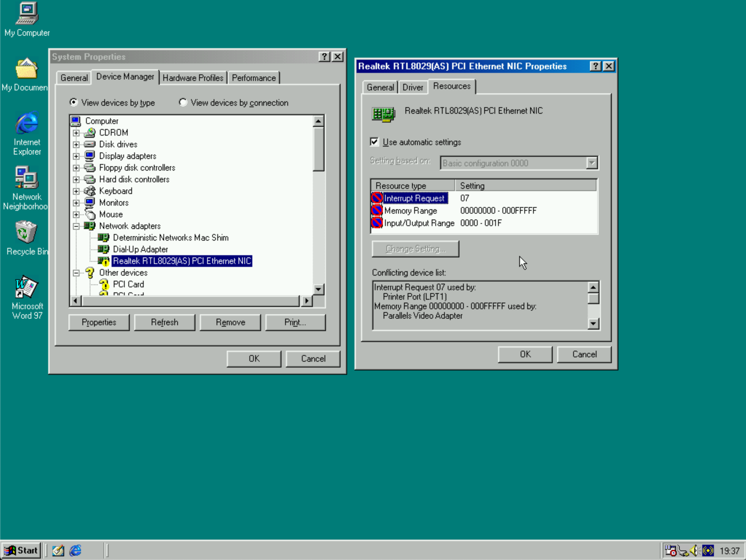Switch to the Hardware Profiles tab

pyautogui.click(x=193, y=78)
